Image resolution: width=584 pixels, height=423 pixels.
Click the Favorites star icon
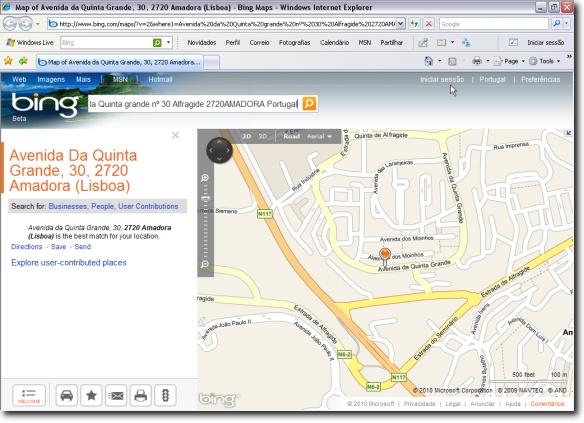point(8,61)
